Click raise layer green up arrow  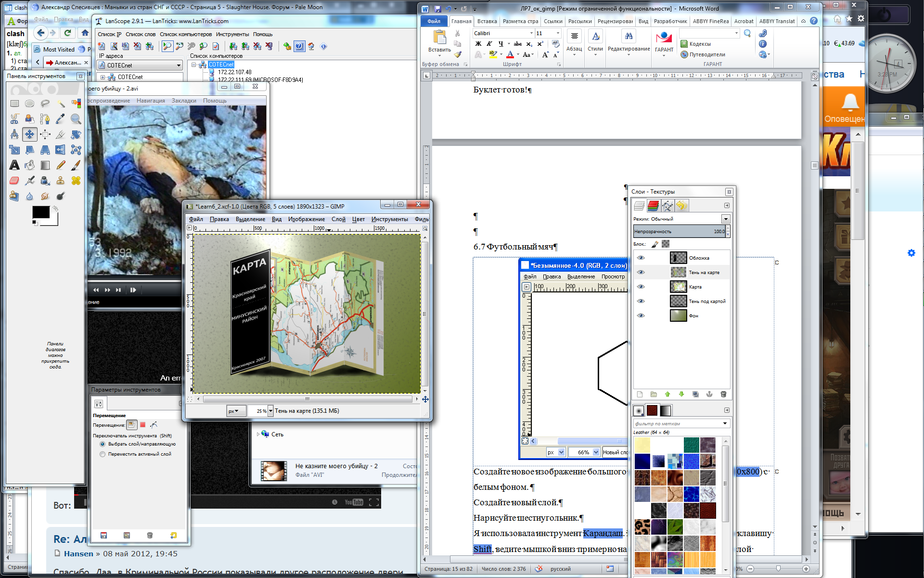667,394
